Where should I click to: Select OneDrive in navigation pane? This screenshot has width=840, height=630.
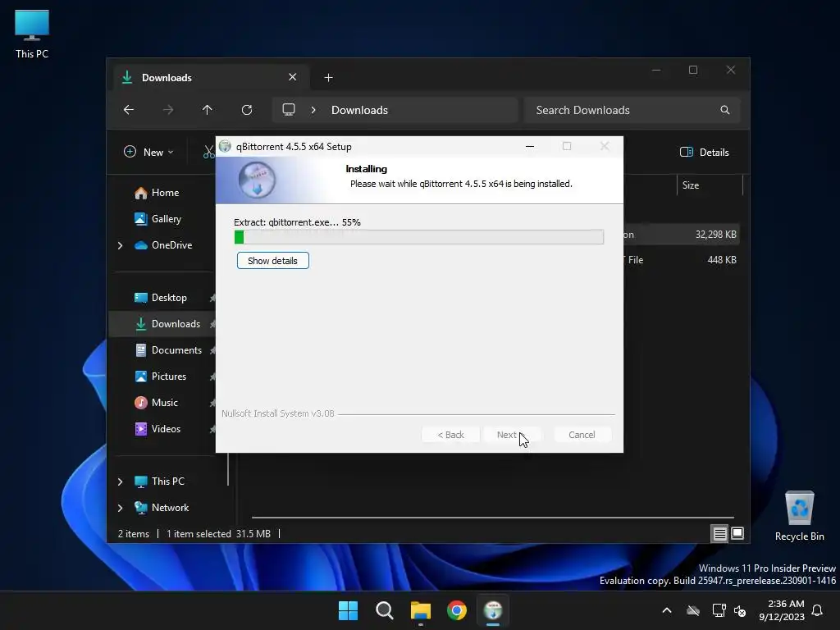click(163, 245)
